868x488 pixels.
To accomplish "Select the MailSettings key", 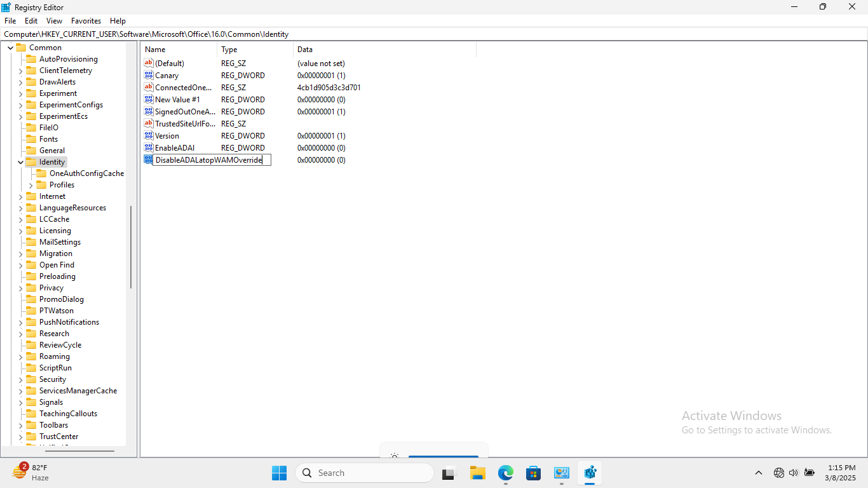I will click(x=60, y=242).
